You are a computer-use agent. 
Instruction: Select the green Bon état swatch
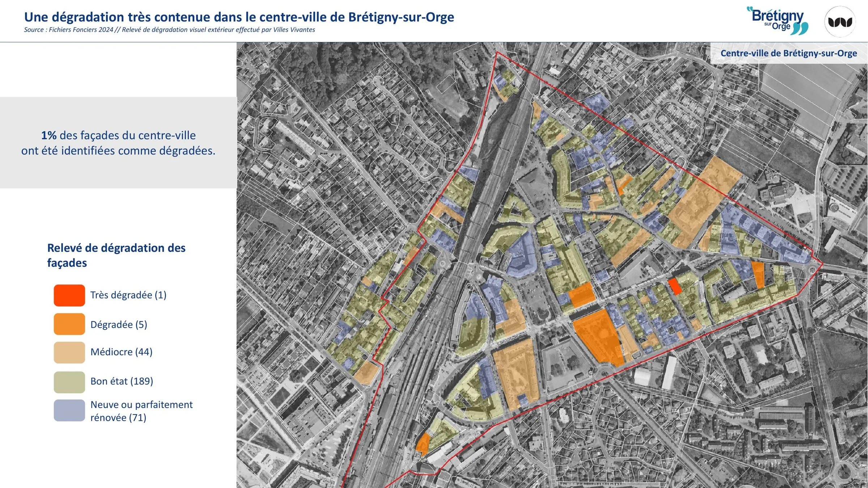69,382
